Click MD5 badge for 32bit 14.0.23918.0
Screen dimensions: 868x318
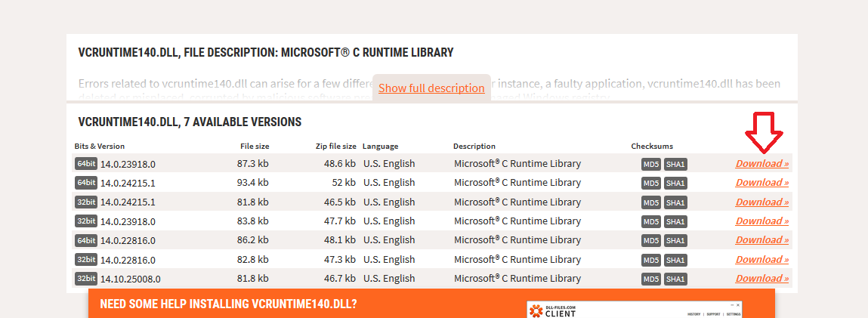[x=651, y=221]
